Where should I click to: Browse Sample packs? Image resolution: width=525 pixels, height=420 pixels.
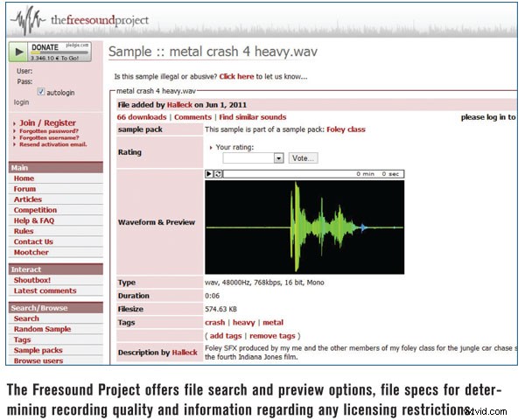38,350
